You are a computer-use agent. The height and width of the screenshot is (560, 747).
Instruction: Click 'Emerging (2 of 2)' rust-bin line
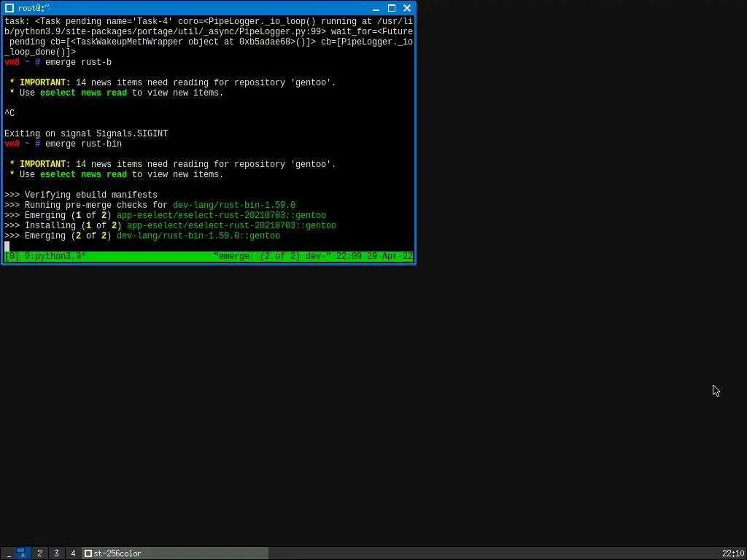point(142,236)
